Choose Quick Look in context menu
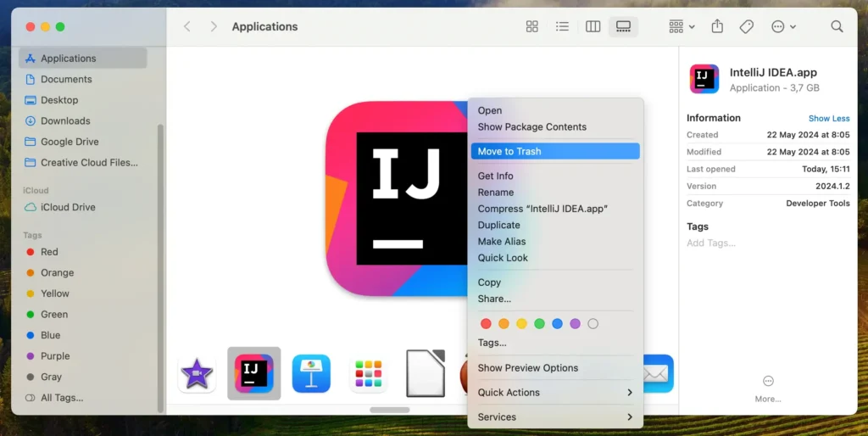Image resolution: width=868 pixels, height=436 pixels. (555, 258)
